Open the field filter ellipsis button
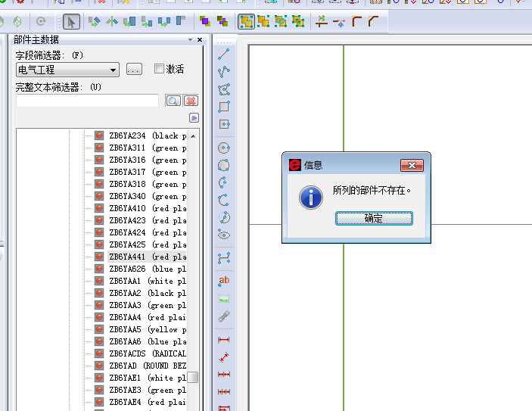 pos(134,70)
